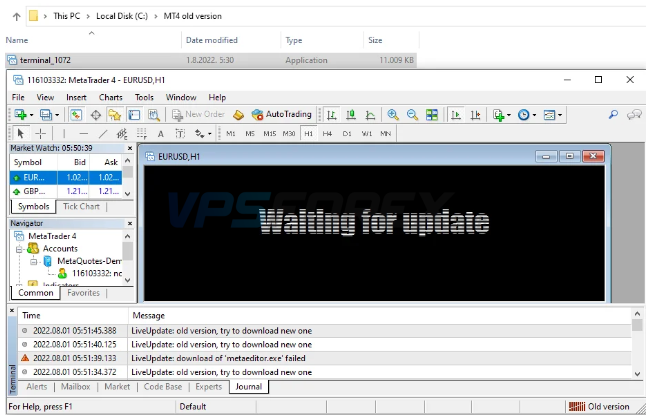This screenshot has width=655, height=420.
Task: Open the New Chart dropdown arrow
Action: click(32, 116)
